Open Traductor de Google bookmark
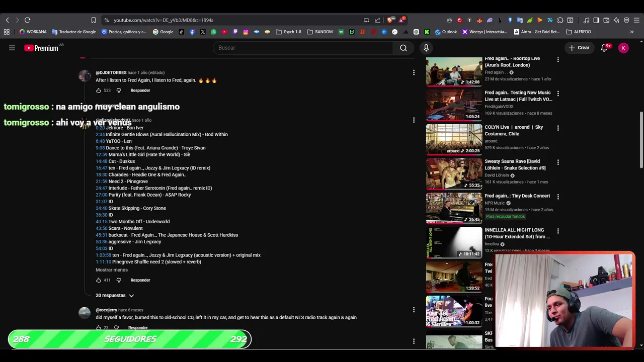Screen dimensions: 644x362 pos(74,32)
